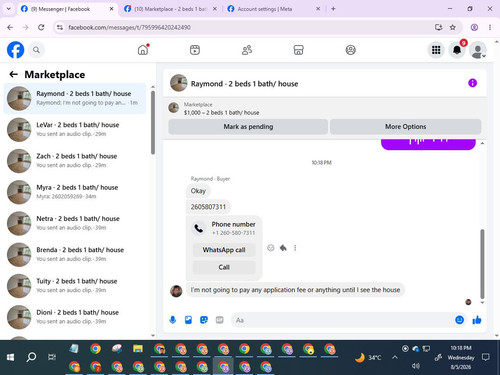Click Raymond's avatar in chat header
This screenshot has height=375, width=500.
point(179,83)
